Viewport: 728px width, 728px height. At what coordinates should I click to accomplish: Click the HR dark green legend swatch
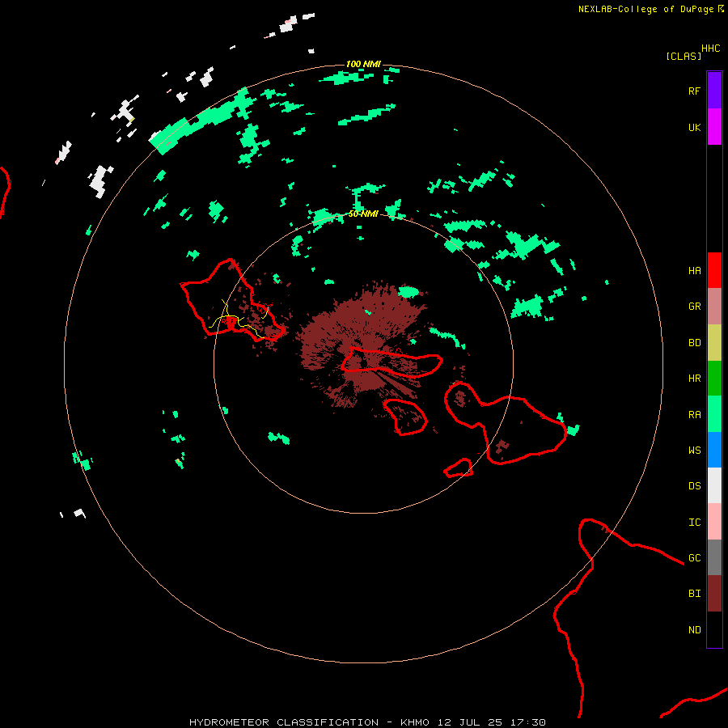[x=714, y=379]
